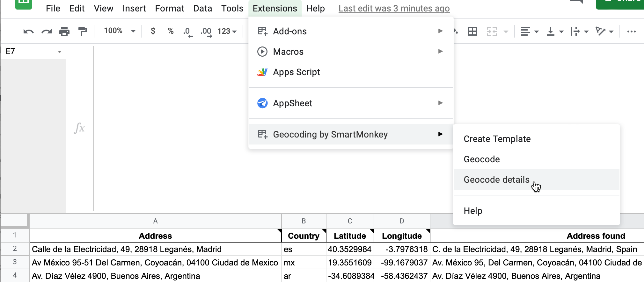The height and width of the screenshot is (282, 644).
Task: Click the Geocoding by SmartMonkey add-on icon
Action: [x=262, y=134]
